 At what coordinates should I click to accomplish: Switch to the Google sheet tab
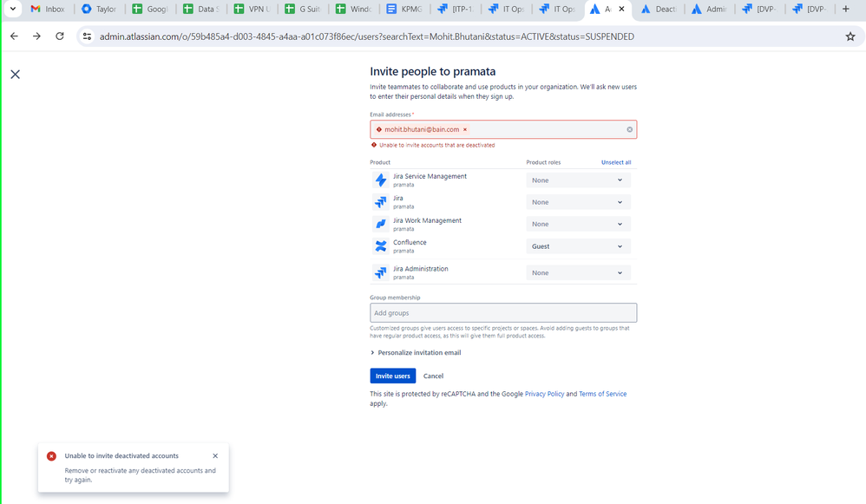pos(150,9)
